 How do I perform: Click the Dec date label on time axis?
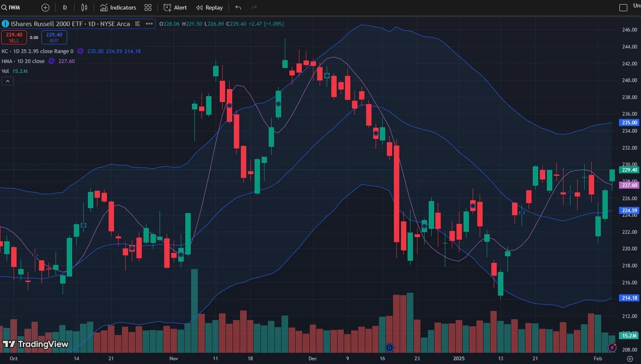pos(313,359)
